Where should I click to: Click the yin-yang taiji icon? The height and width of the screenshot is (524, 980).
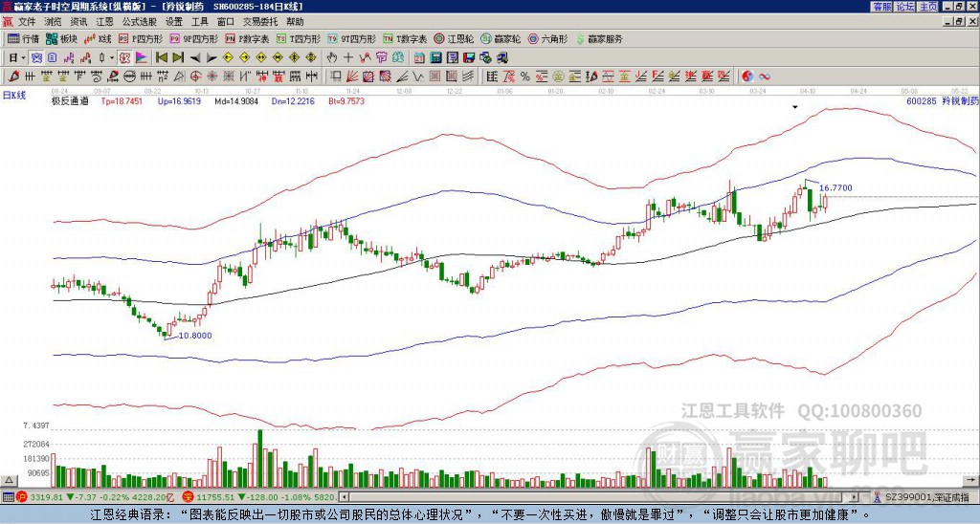[x=747, y=76]
